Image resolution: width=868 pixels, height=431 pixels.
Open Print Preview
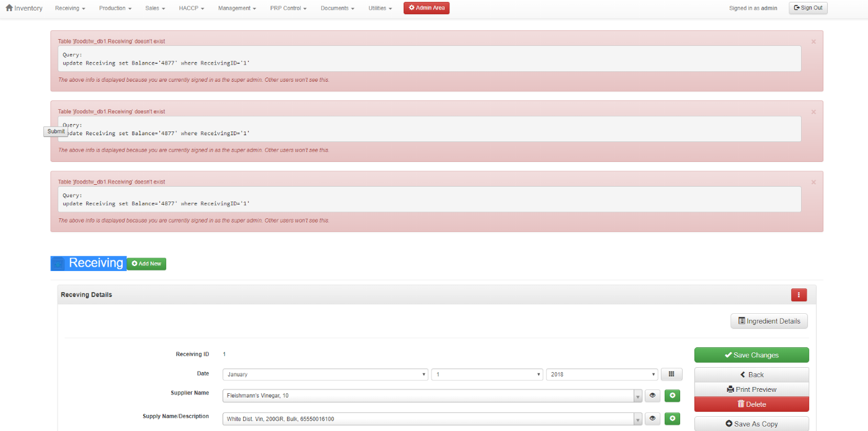tap(751, 389)
